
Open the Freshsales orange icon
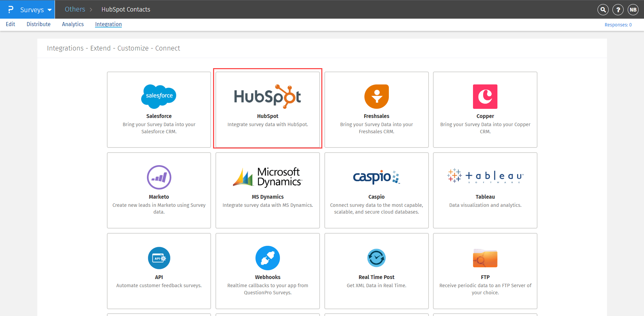(x=376, y=97)
